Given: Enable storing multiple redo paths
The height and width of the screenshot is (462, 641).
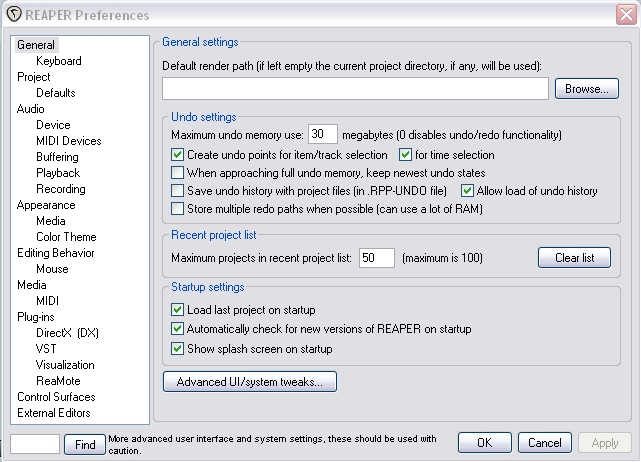Looking at the screenshot, I should 179,209.
